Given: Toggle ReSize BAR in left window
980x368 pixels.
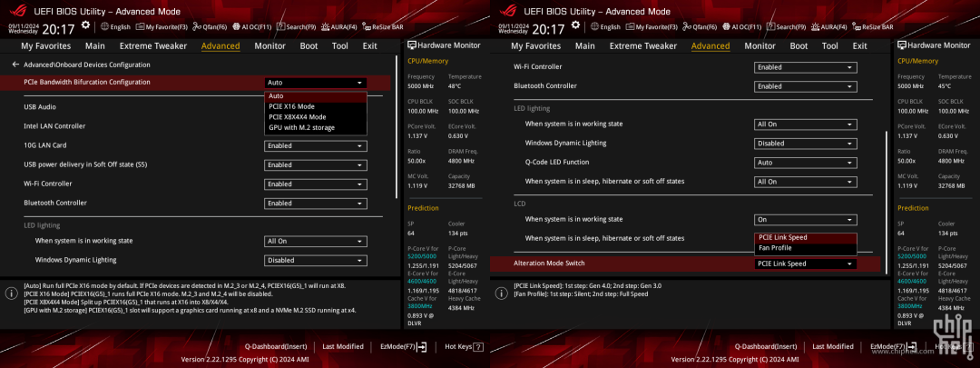Looking at the screenshot, I should pyautogui.click(x=383, y=27).
